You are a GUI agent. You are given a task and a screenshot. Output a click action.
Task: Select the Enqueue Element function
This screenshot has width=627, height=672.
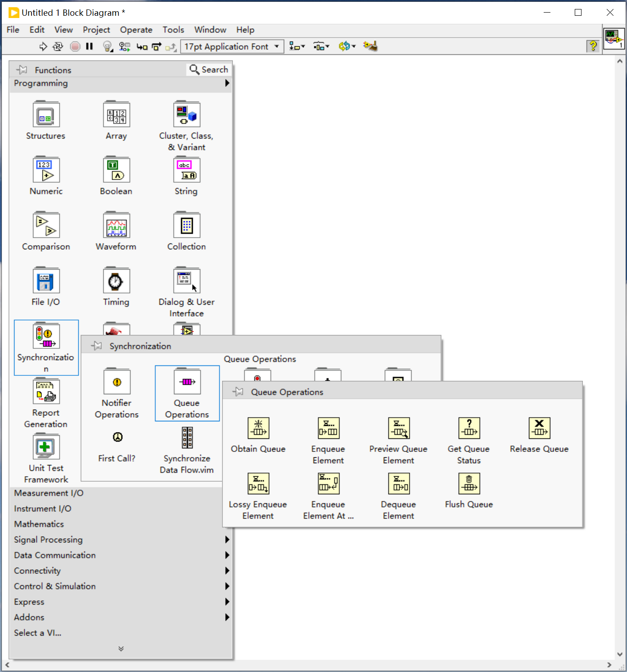pyautogui.click(x=328, y=440)
